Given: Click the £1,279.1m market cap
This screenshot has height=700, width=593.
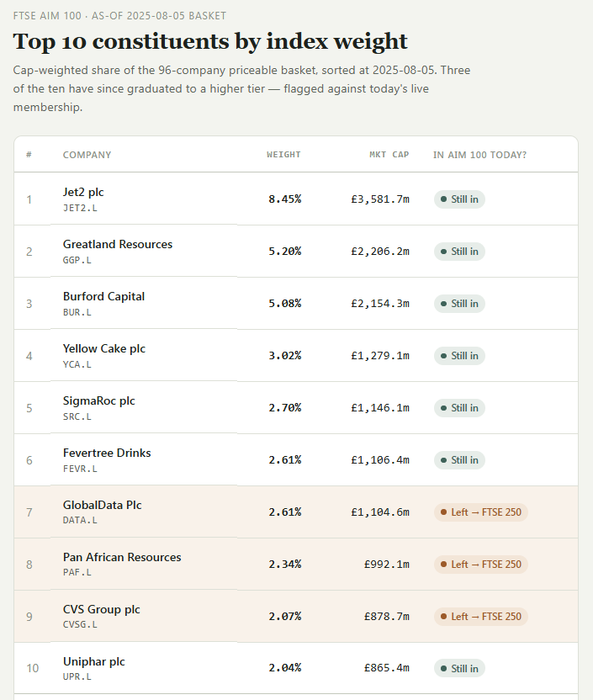Looking at the screenshot, I should [380, 356].
